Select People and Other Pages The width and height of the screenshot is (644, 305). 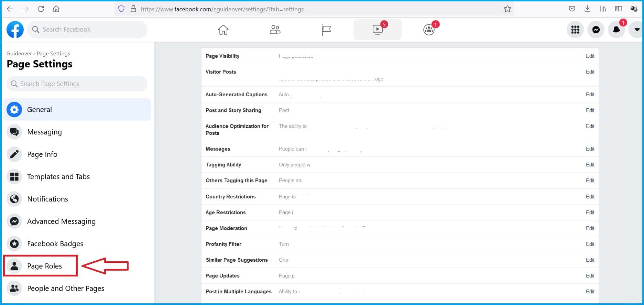[x=77, y=288]
